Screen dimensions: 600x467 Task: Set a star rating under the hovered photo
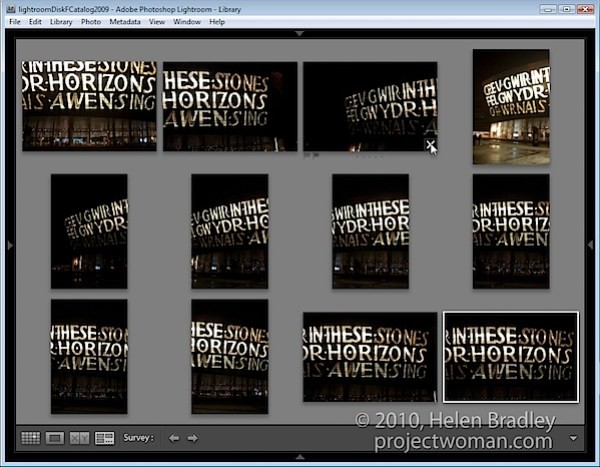(369, 156)
